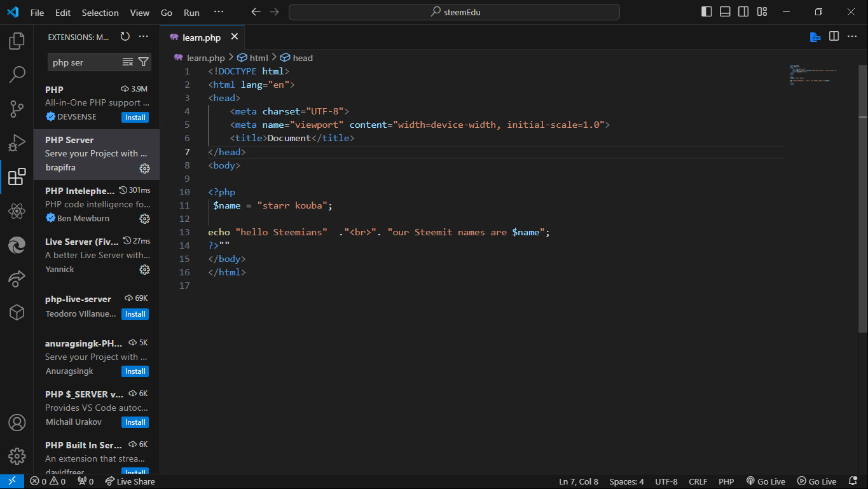The height and width of the screenshot is (489, 868).
Task: Open manage gear for PHP Server extension
Action: tap(144, 169)
